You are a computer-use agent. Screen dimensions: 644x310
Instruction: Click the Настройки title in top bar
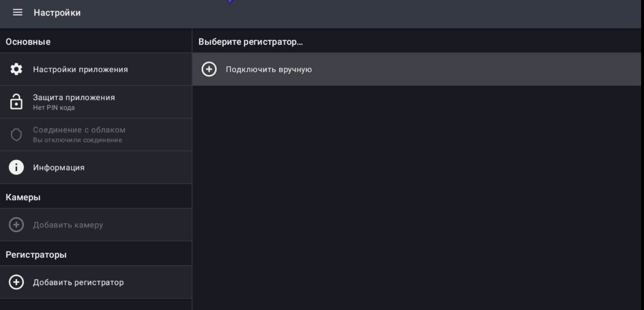57,13
